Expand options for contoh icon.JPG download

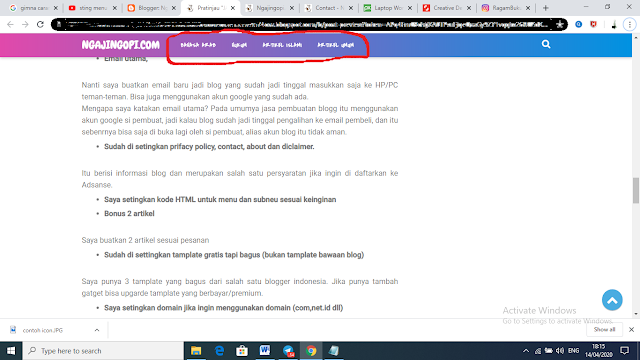(x=97, y=330)
